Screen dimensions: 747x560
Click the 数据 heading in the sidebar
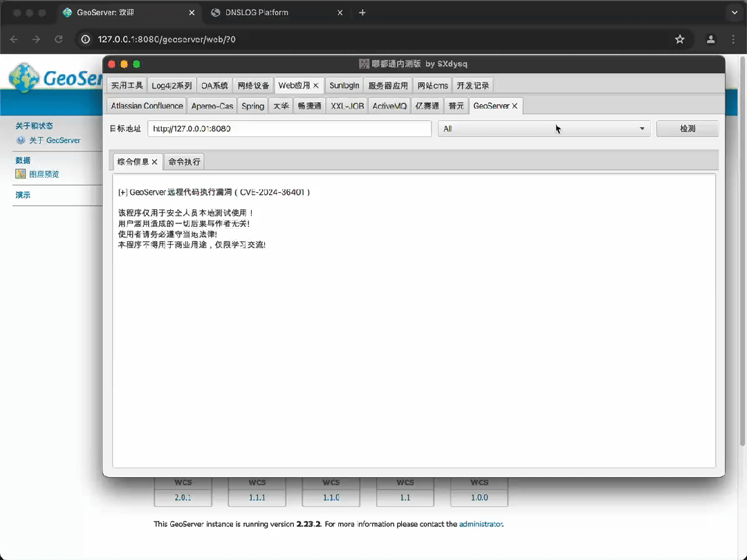pyautogui.click(x=23, y=160)
